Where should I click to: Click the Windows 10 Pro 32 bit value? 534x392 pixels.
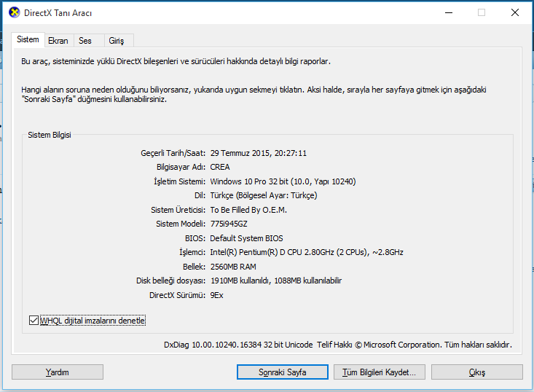tap(283, 181)
